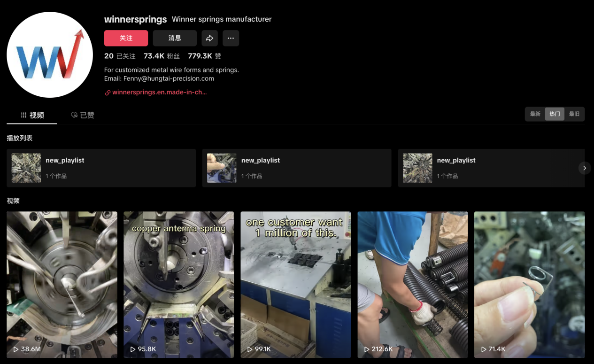The height and width of the screenshot is (364, 594).
Task: Click the play icon on 212.6K video
Action: click(x=367, y=349)
